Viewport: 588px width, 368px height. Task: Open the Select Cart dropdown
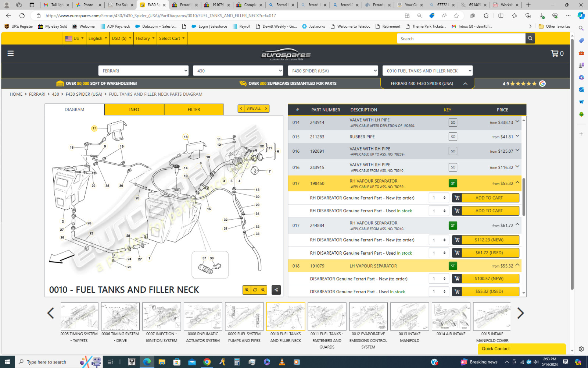(x=172, y=38)
